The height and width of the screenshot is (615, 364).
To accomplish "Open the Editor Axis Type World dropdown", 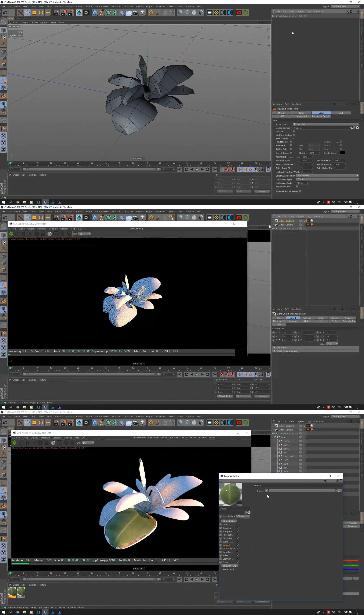I will point(327,179).
